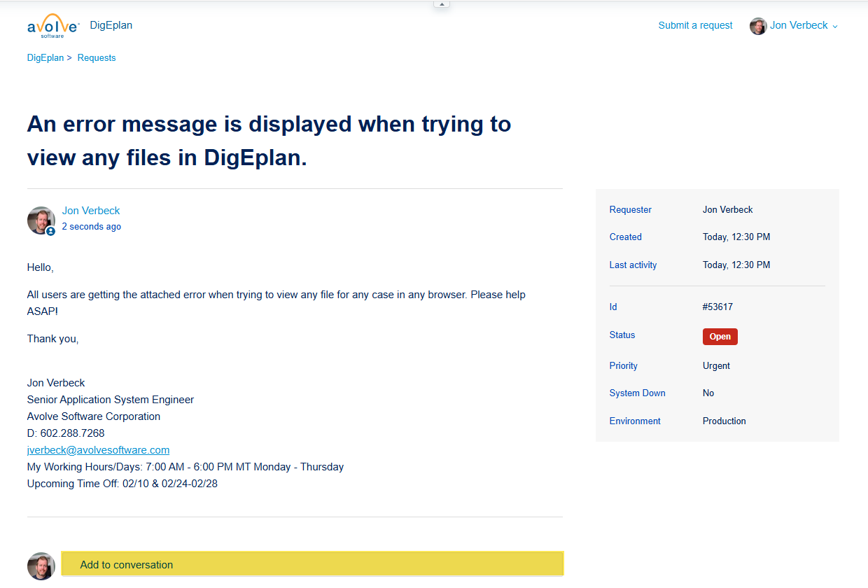Viewport: 868px width, 588px height.
Task: Click the 'Avolve Software Corporation' line
Action: click(94, 416)
